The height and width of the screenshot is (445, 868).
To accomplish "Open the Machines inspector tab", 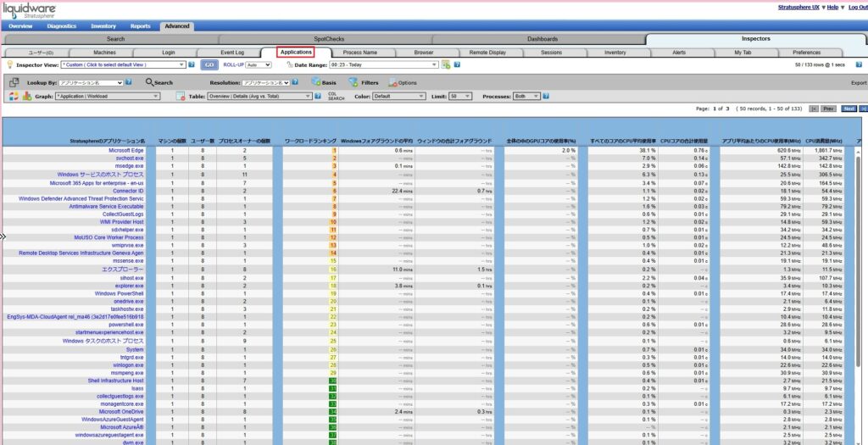I will (x=104, y=53).
